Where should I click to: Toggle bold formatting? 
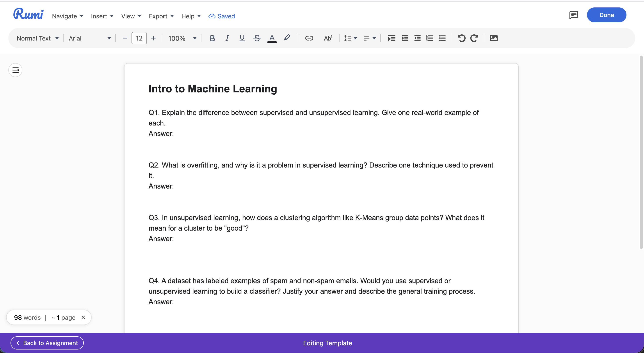212,38
